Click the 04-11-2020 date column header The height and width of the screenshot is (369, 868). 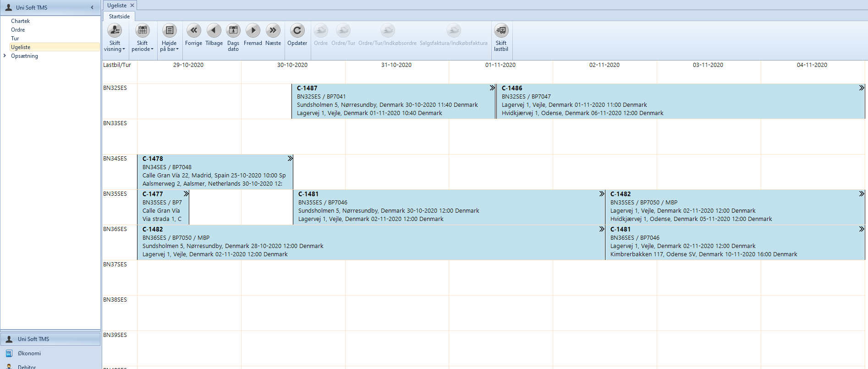812,65
